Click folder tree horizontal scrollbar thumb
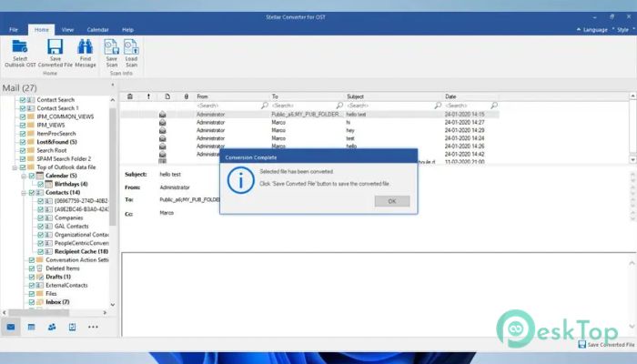Image resolution: width=637 pixels, height=364 pixels. 39,312
